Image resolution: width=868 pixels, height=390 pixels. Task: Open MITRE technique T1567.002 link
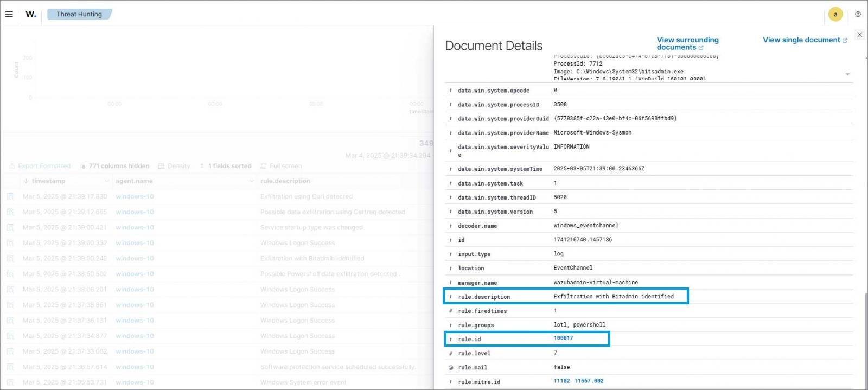click(x=589, y=381)
